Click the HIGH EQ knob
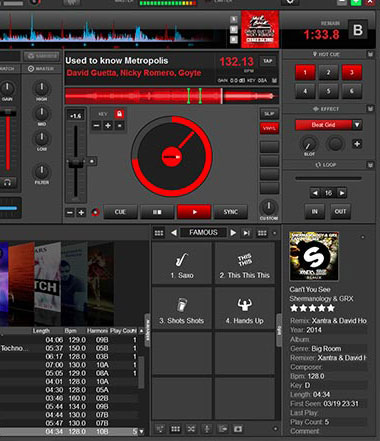 pyautogui.click(x=42, y=88)
